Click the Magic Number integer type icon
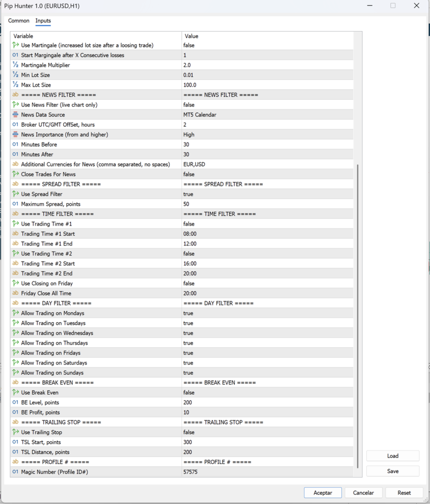This screenshot has width=430, height=504. (15, 472)
